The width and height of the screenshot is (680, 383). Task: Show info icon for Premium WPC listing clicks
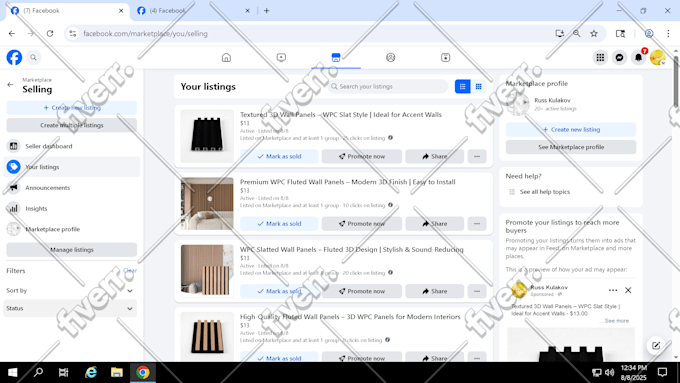tap(390, 205)
